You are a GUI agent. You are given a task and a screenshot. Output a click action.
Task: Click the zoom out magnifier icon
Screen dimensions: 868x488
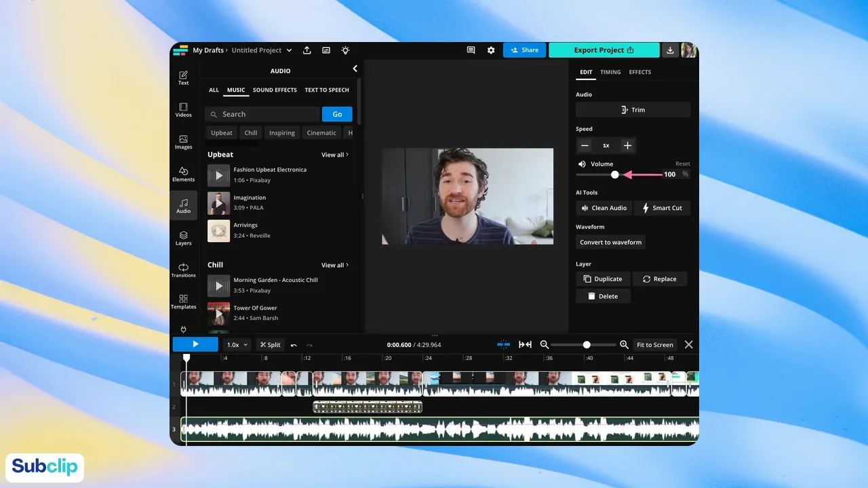(544, 345)
